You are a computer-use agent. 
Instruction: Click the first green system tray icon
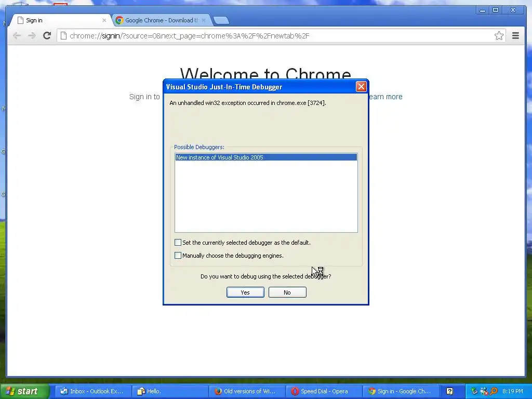tap(474, 391)
